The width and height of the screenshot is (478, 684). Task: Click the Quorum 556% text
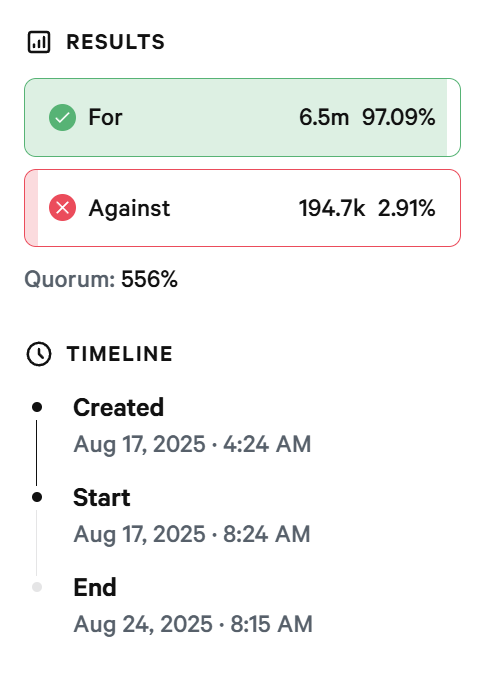point(101,279)
